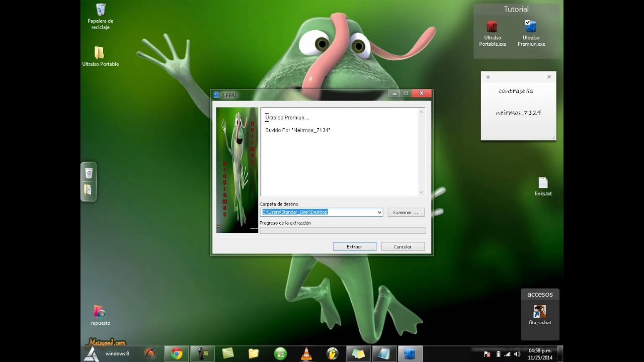Click the Action Center flag tray icon
The height and width of the screenshot is (362, 644).
click(x=487, y=354)
